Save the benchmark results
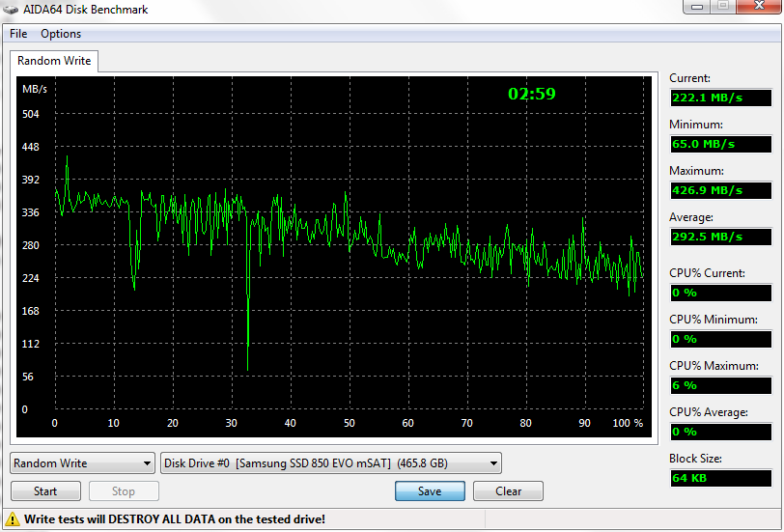The image size is (784, 532). 430,491
